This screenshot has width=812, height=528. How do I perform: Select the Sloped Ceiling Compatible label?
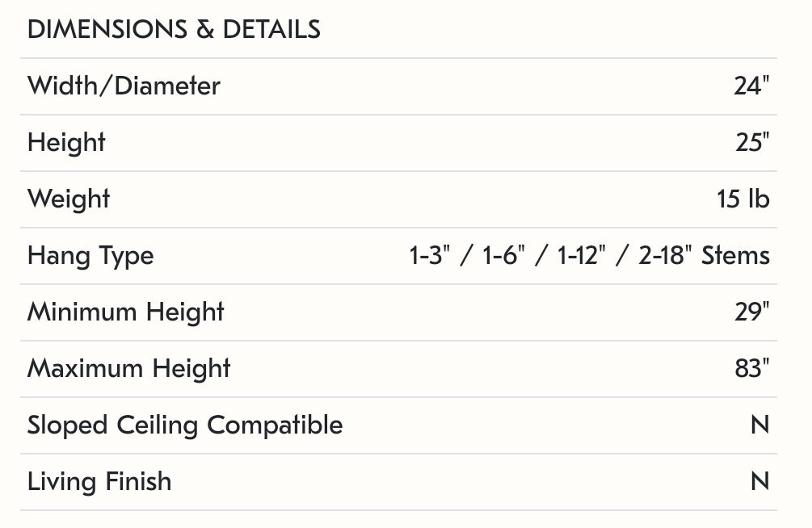point(185,425)
